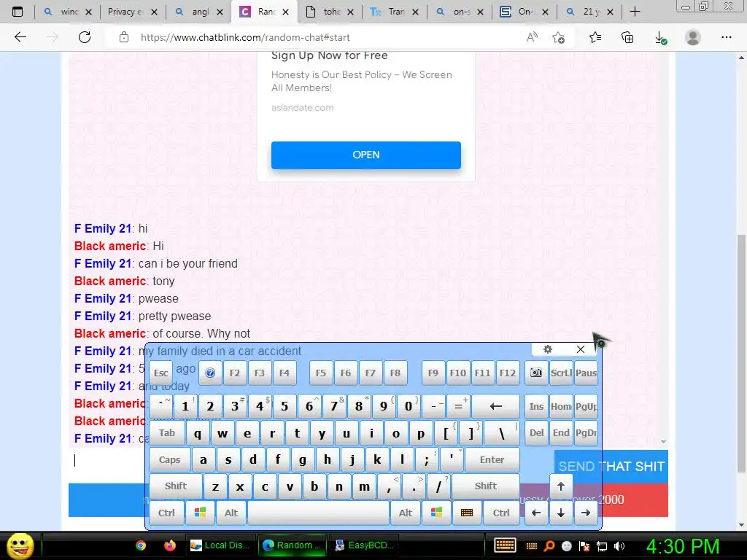Image resolution: width=747 pixels, height=560 pixels.
Task: Add page to favorites star
Action: tap(558, 37)
